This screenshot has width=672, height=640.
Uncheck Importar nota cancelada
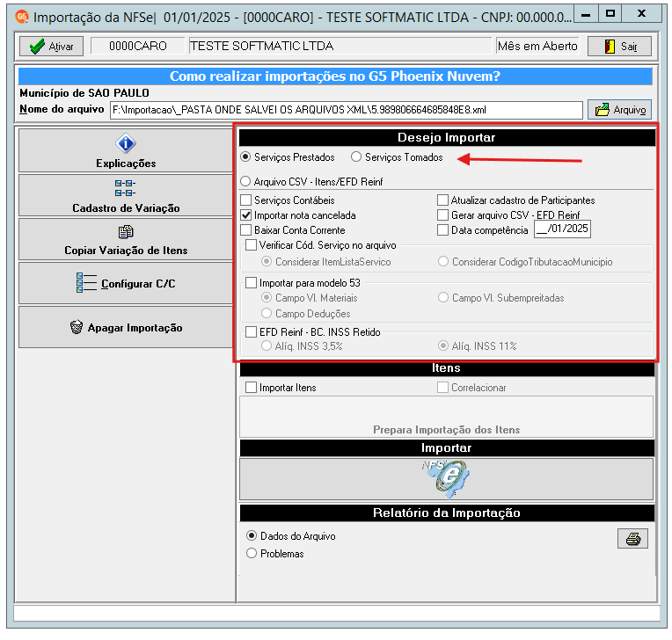[x=246, y=215]
